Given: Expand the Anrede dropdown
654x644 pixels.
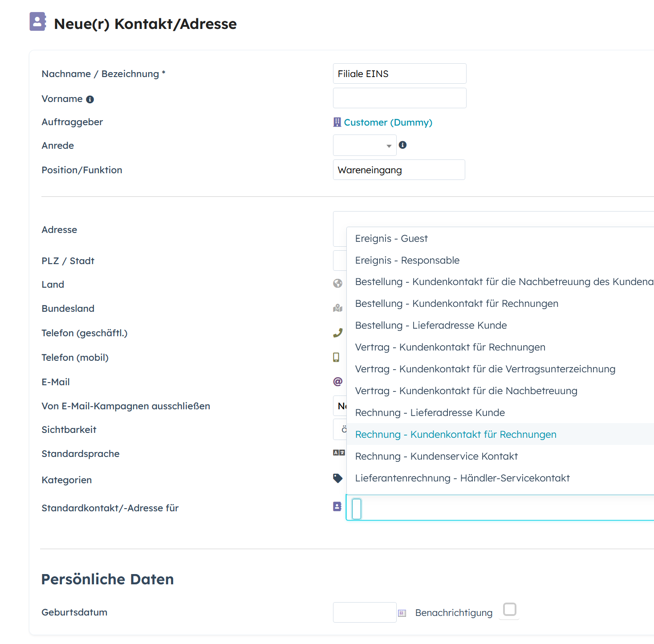Looking at the screenshot, I should coord(365,146).
